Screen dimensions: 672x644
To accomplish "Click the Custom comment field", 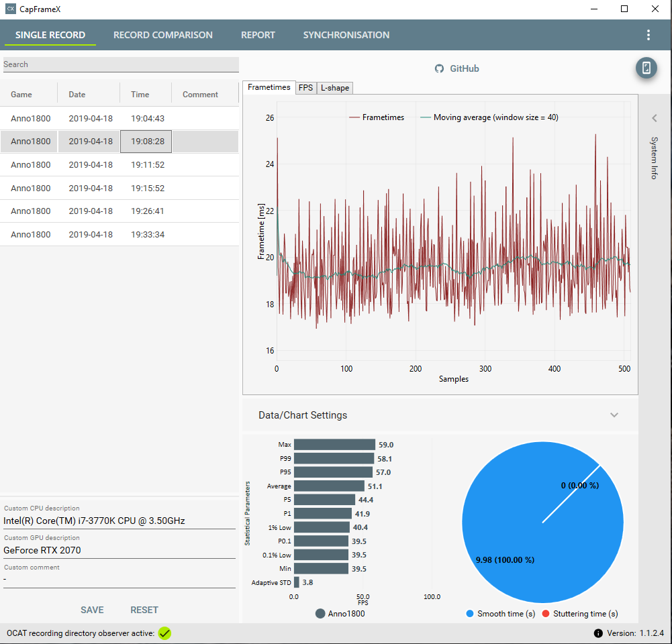I will tap(119, 580).
